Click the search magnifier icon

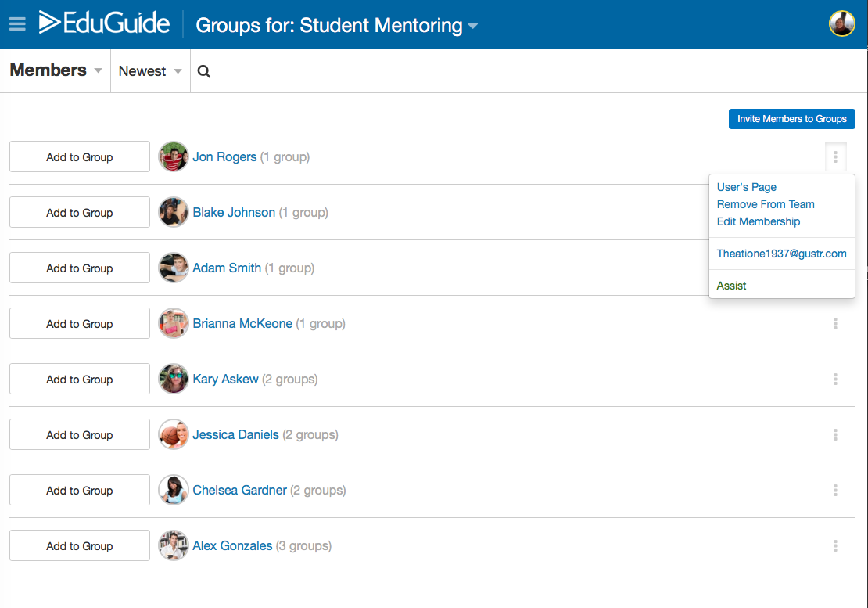point(204,71)
